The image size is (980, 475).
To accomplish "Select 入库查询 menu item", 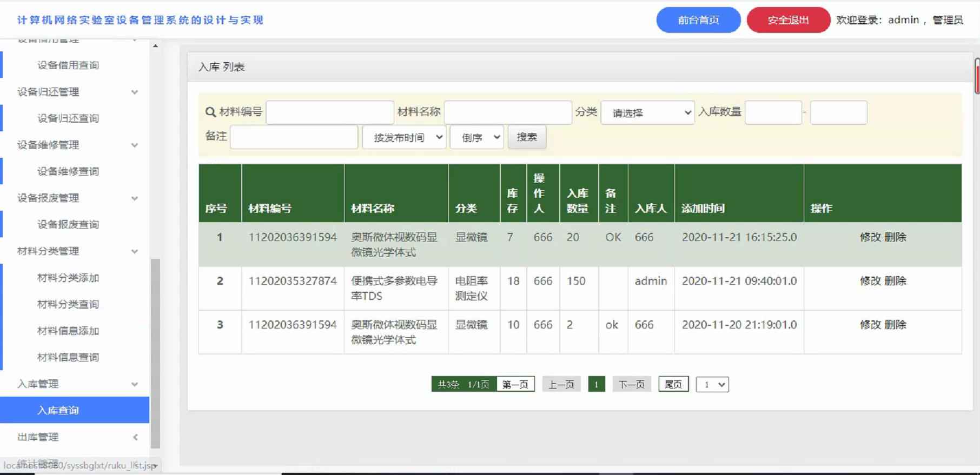I will pyautogui.click(x=75, y=410).
